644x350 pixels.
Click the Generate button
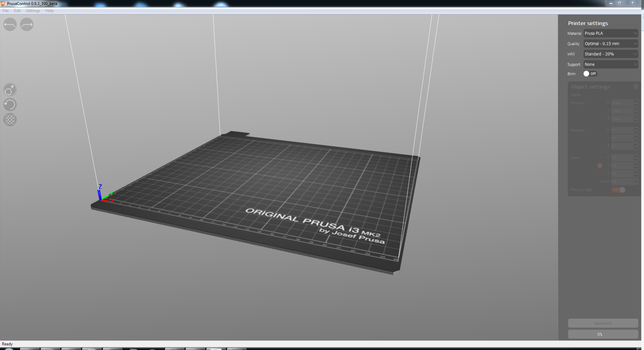coord(603,323)
